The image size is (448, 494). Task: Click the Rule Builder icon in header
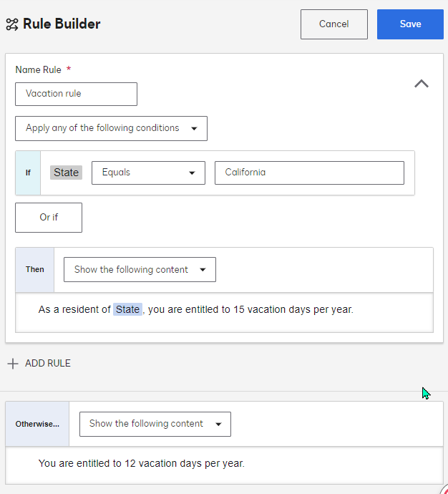[12, 24]
